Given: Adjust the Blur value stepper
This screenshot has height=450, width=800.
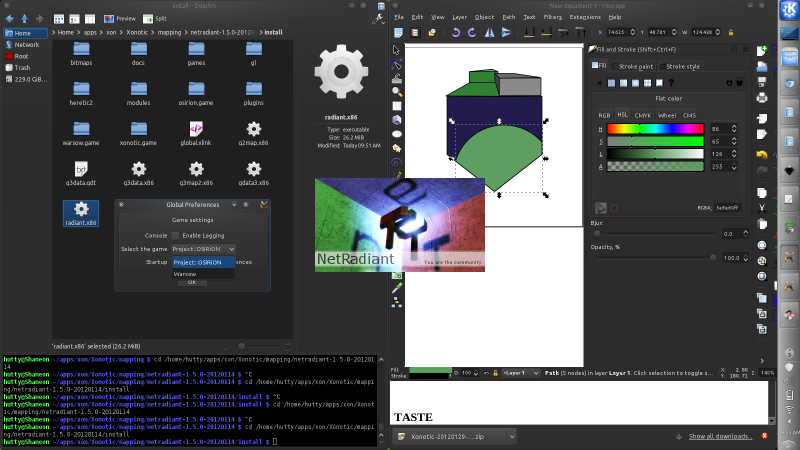Looking at the screenshot, I should [x=745, y=234].
